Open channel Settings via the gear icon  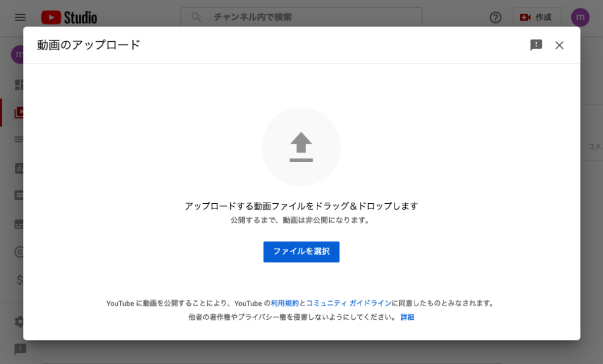(19, 322)
